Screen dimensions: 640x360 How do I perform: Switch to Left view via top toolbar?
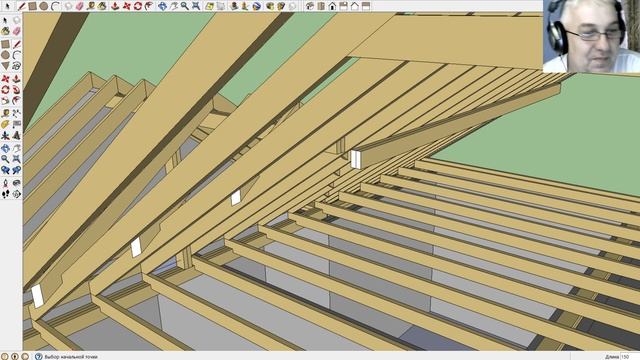pyautogui.click(x=366, y=6)
